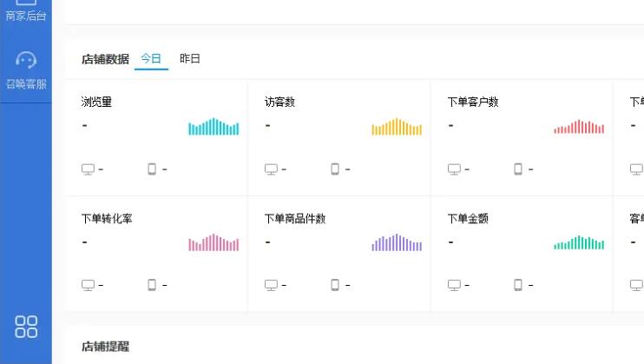Open 召唤客服 headset icon in sidebar

[26, 61]
